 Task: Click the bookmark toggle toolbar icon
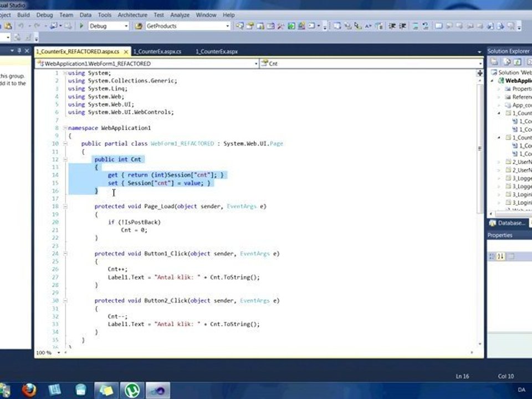(x=438, y=26)
